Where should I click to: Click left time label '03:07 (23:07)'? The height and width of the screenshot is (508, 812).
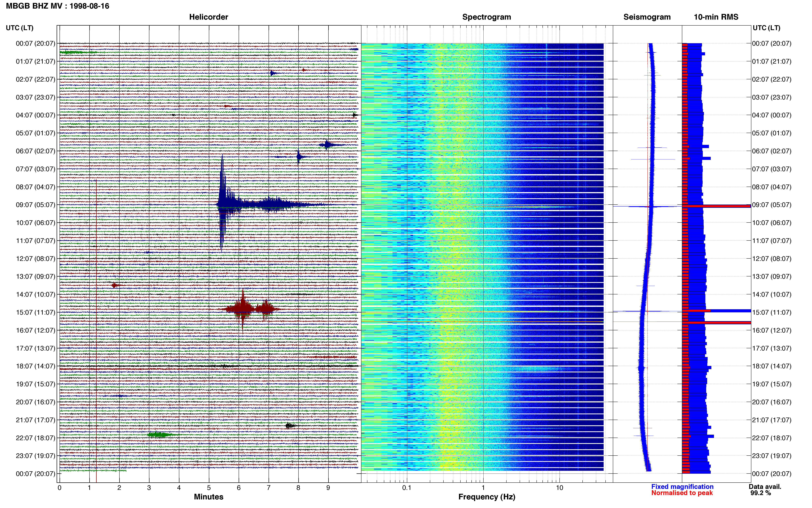pyautogui.click(x=36, y=97)
